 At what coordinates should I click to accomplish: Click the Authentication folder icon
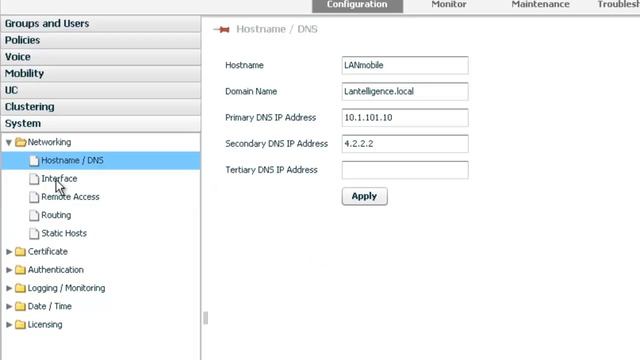(x=20, y=270)
